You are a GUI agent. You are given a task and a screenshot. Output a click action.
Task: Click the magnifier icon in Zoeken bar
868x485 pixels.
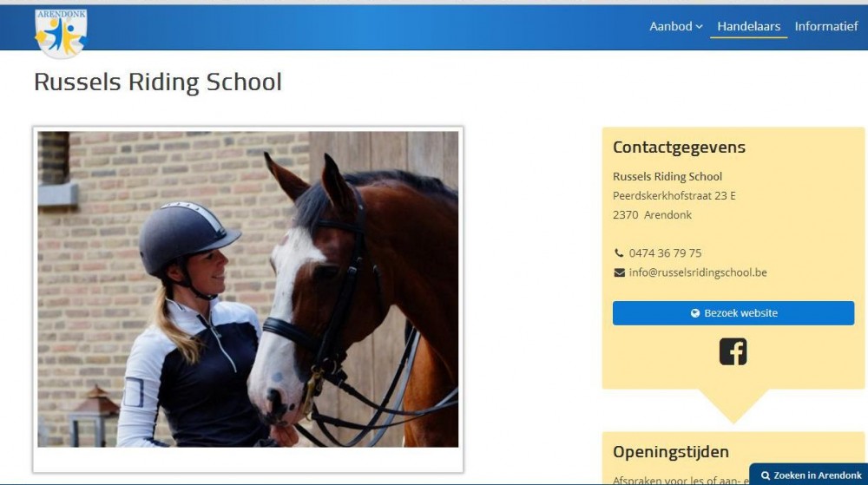pyautogui.click(x=766, y=475)
